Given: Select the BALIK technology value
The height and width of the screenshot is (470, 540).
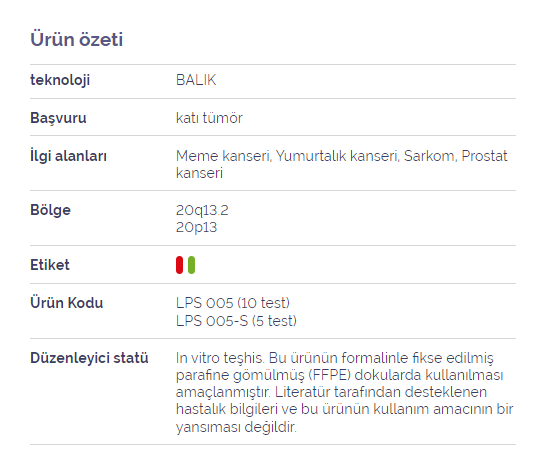Looking at the screenshot, I should coord(196,80).
